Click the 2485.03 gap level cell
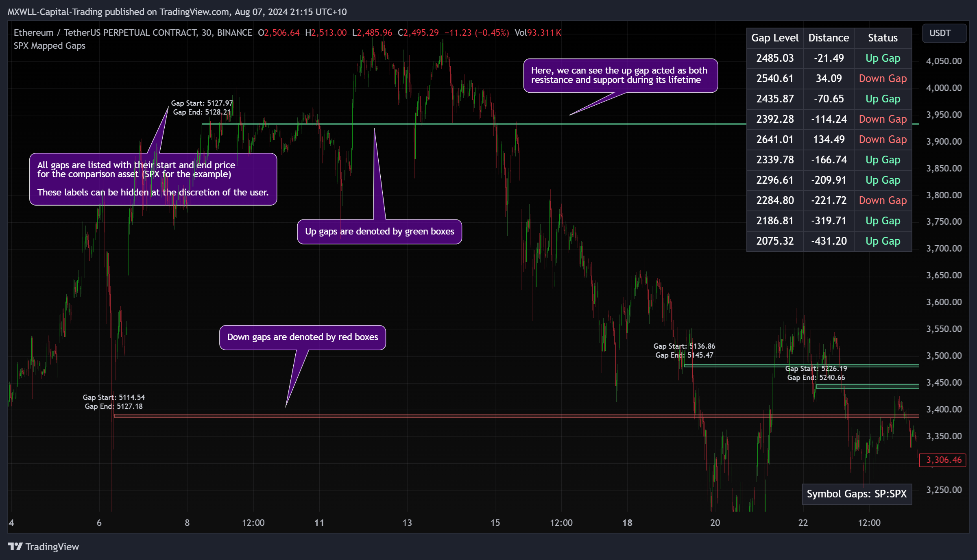This screenshot has height=560, width=977. 775,58
